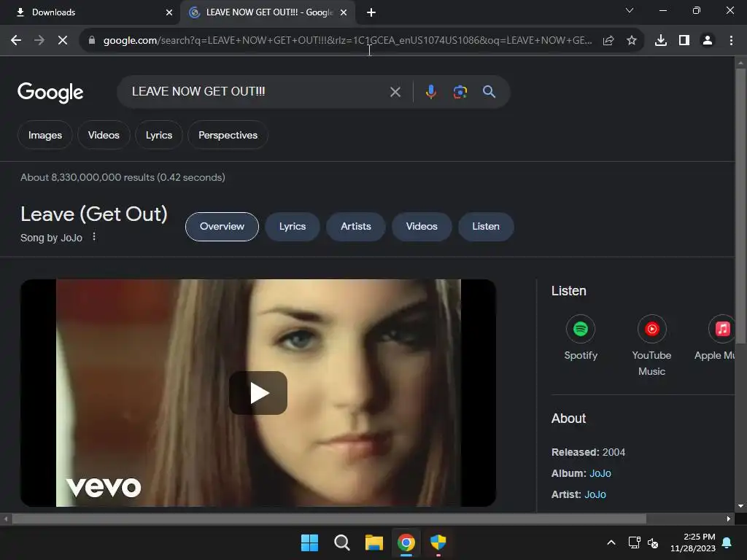Filter results by Videos chip below search box
The width and height of the screenshot is (747, 560).
coord(104,135)
